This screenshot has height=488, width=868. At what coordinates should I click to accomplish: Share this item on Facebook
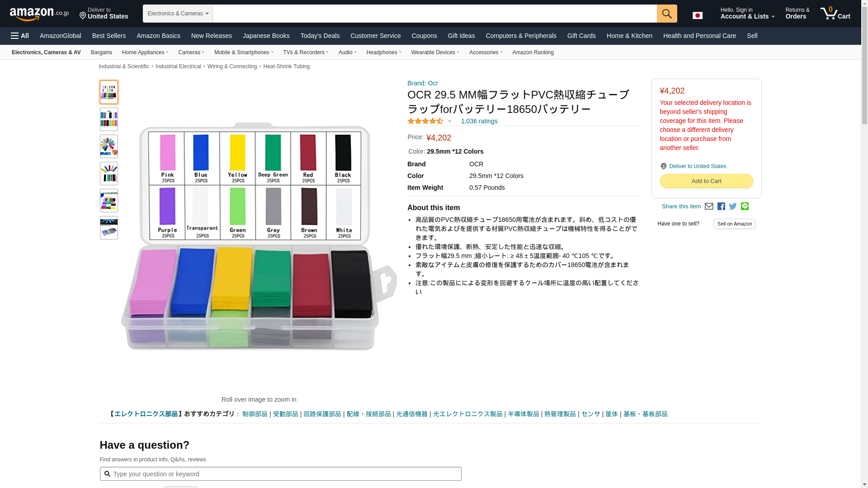[x=721, y=206]
